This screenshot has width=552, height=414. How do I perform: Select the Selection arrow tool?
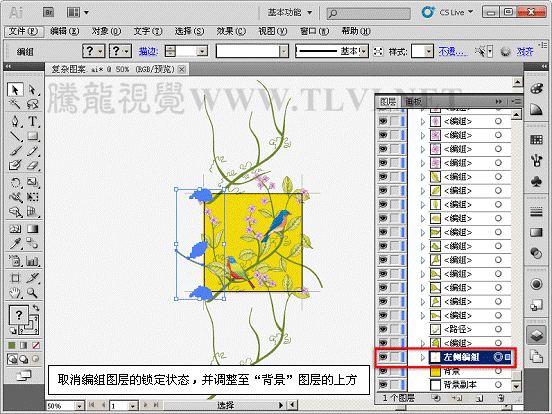(15, 90)
